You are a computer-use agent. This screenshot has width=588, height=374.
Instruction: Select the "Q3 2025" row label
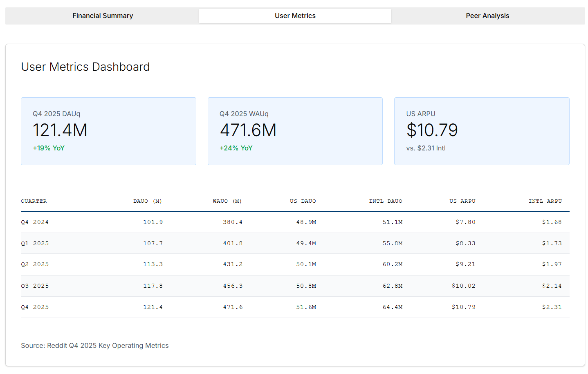click(35, 286)
